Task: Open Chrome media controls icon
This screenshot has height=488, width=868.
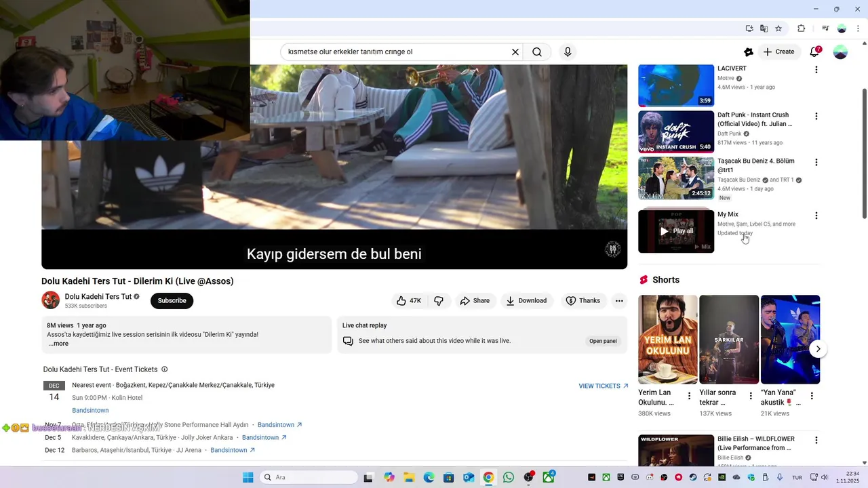Action: [x=825, y=28]
